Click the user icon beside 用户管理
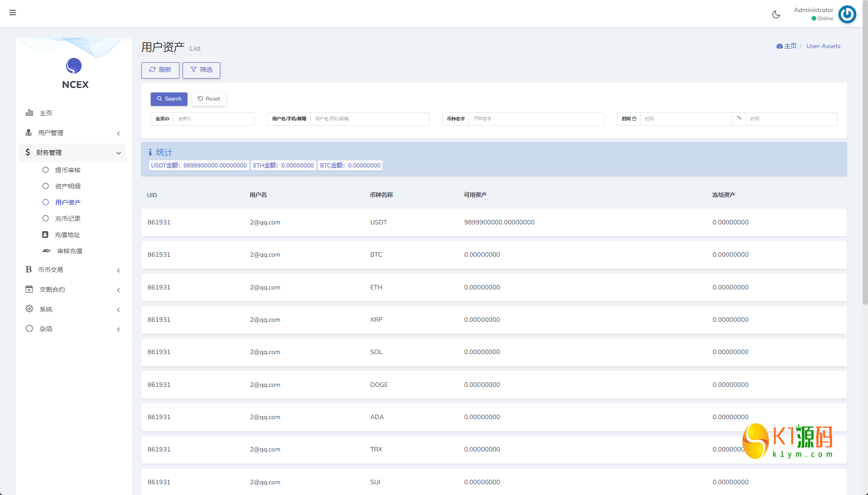The image size is (868, 495). pos(29,132)
